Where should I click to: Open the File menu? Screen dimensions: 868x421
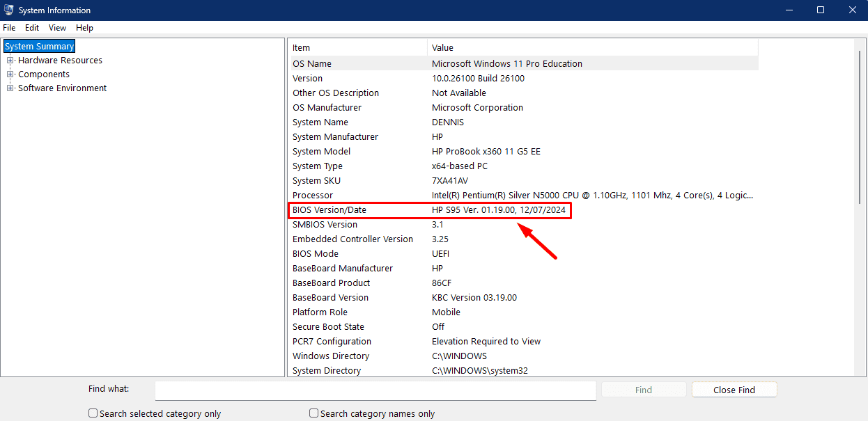coord(9,28)
